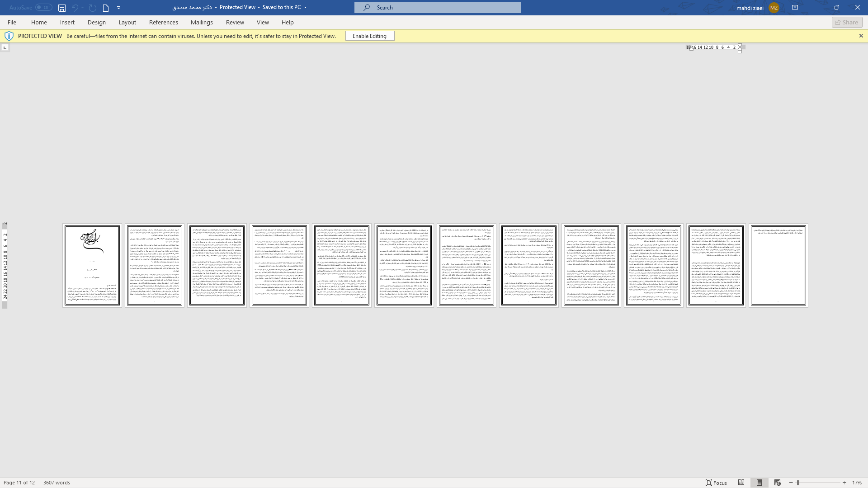The height and width of the screenshot is (488, 868).
Task: Click the Undo icon in Quick Access
Action: click(x=75, y=7)
